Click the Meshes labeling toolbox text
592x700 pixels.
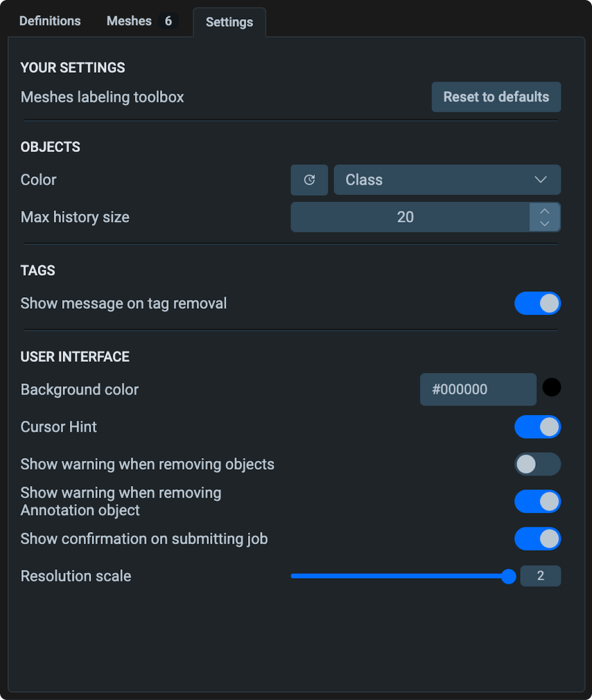102,97
